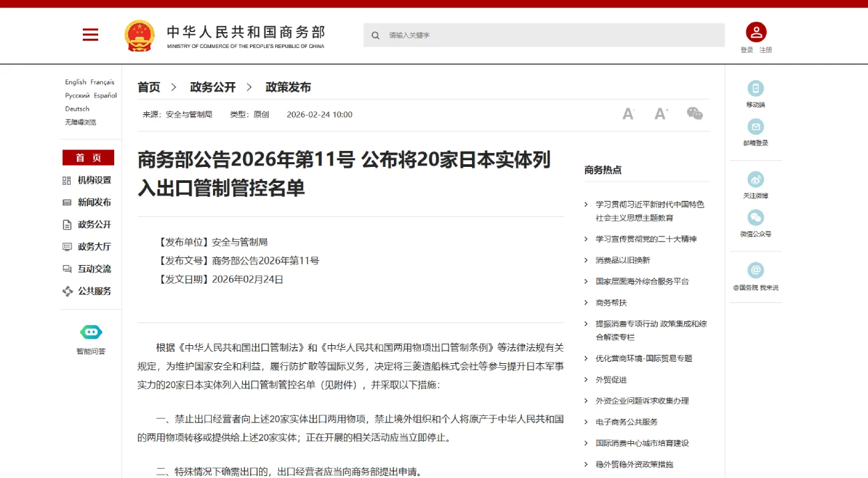Screen dimensions: 868x478
Task: Select 新闻发布 in the left sidebar
Action: (94, 203)
